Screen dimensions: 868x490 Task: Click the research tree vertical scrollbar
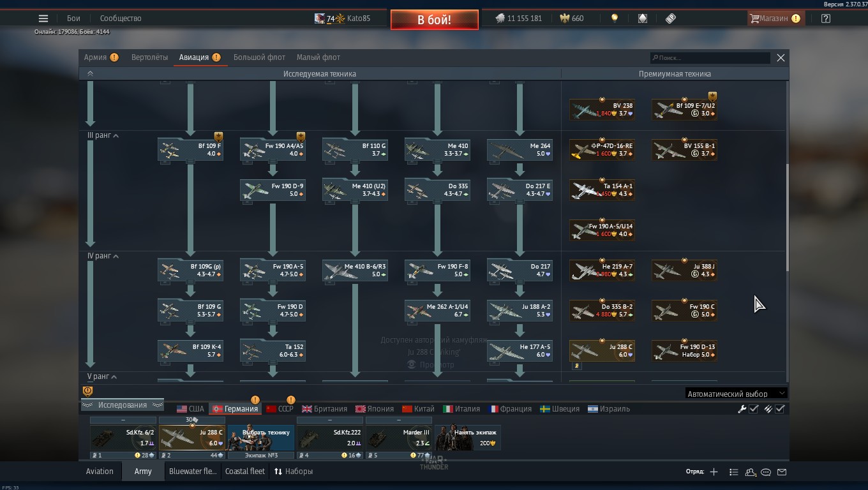pyautogui.click(x=788, y=217)
